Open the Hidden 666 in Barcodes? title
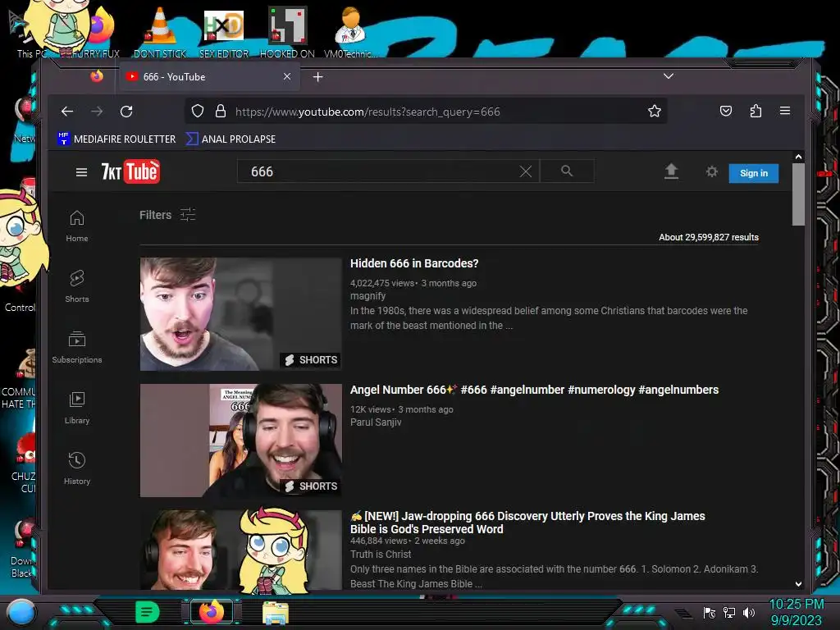The width and height of the screenshot is (840, 630). click(x=414, y=263)
